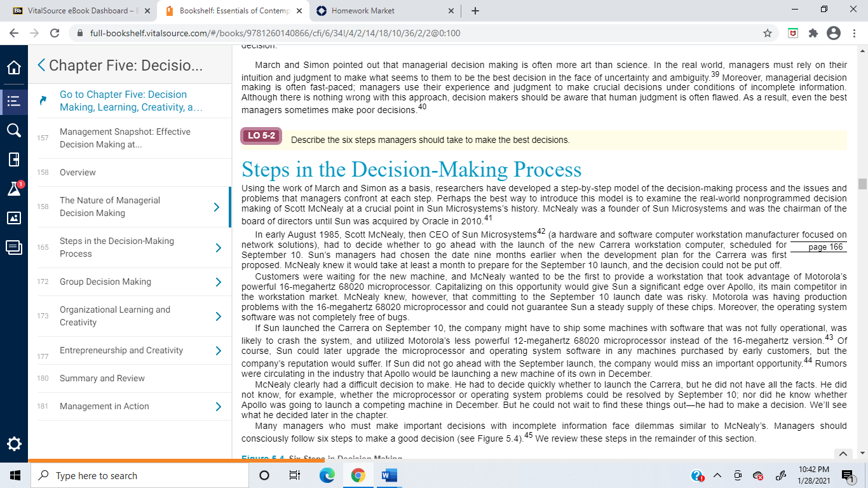Open footnote 39 after 'uncertainty and ambiguity'

click(715, 76)
